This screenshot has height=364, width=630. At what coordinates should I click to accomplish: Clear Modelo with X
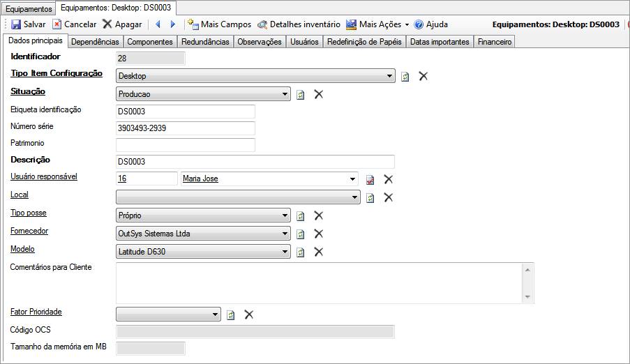(x=319, y=252)
